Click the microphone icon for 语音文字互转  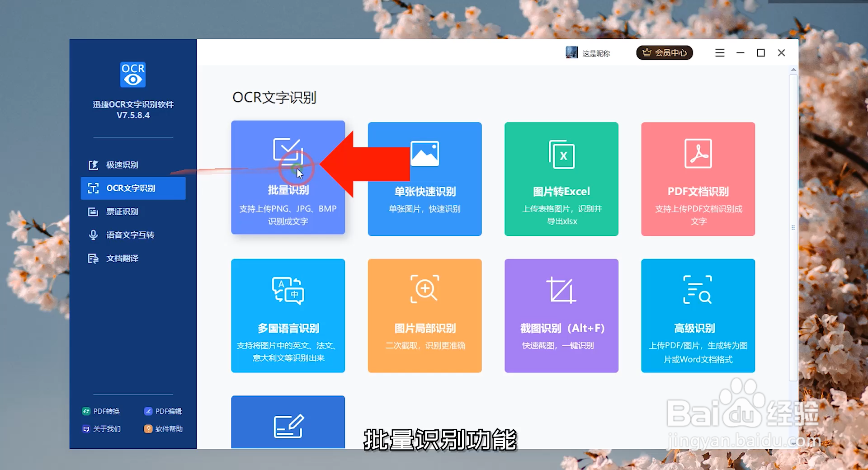click(x=93, y=235)
